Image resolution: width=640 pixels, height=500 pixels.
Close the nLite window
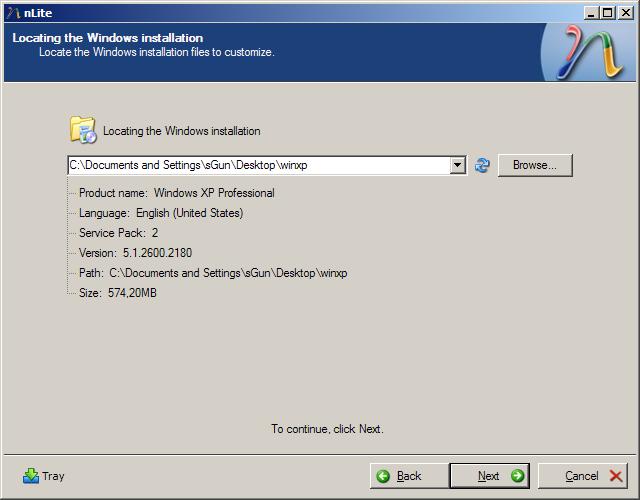coord(626,13)
